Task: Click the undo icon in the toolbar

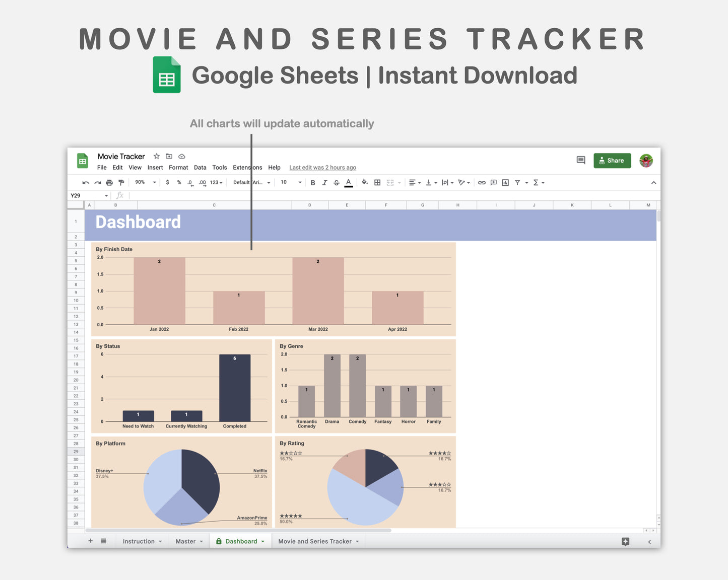Action: click(x=86, y=183)
